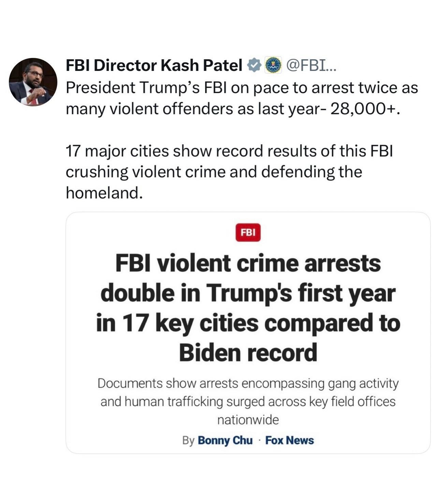Click the "Biden record" headline line
440x504 pixels.
point(248,352)
